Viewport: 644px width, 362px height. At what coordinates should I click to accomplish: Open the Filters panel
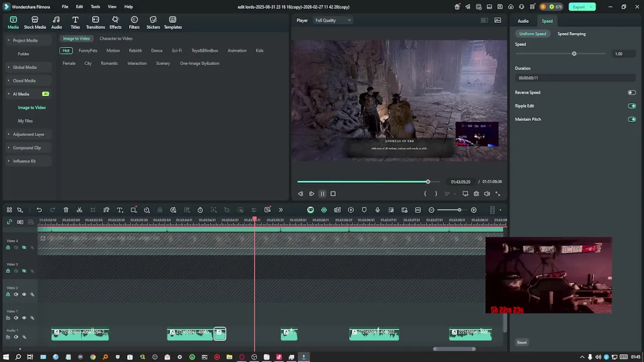point(134,23)
